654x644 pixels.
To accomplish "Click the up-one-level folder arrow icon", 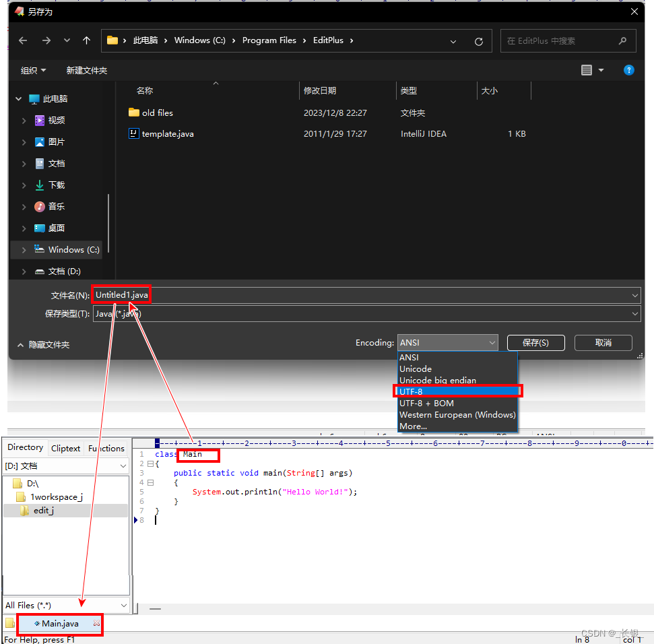I will [86, 40].
